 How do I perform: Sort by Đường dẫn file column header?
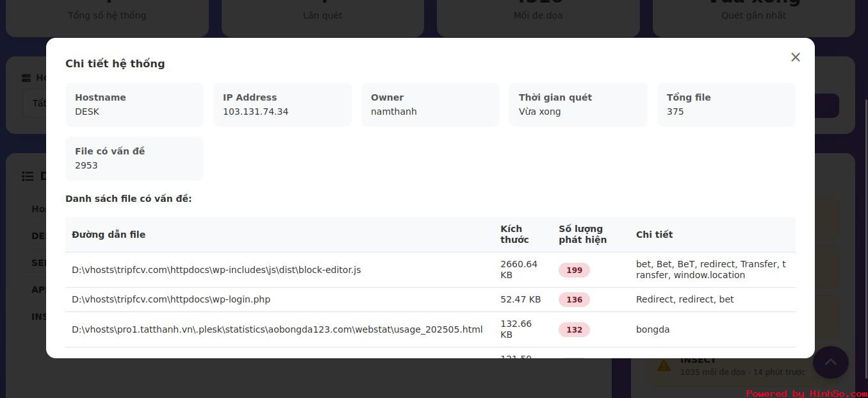point(108,235)
